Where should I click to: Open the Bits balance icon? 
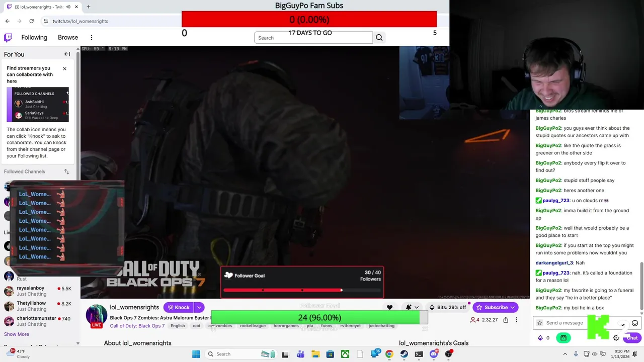tap(540, 338)
